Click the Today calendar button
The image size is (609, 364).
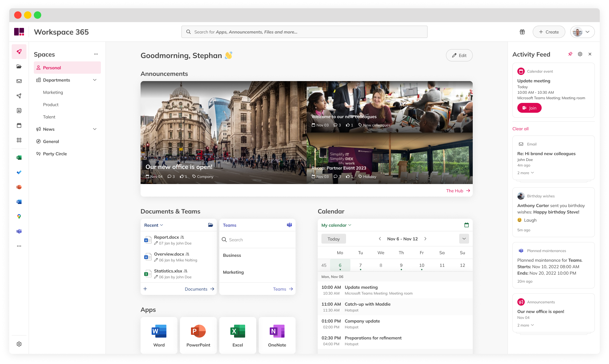[334, 239]
